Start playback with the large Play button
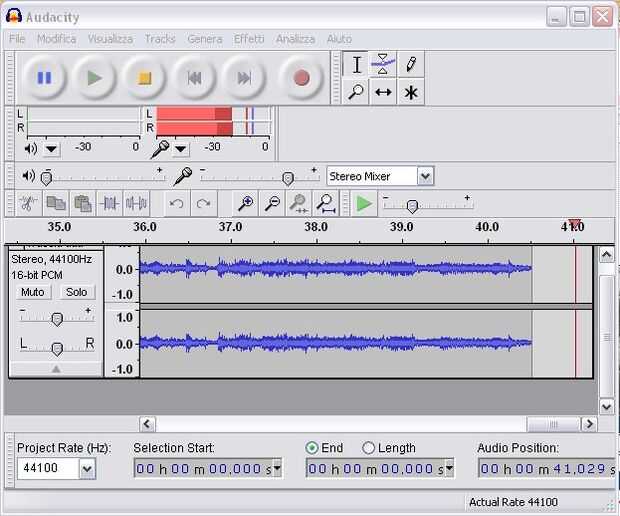 coord(94,77)
